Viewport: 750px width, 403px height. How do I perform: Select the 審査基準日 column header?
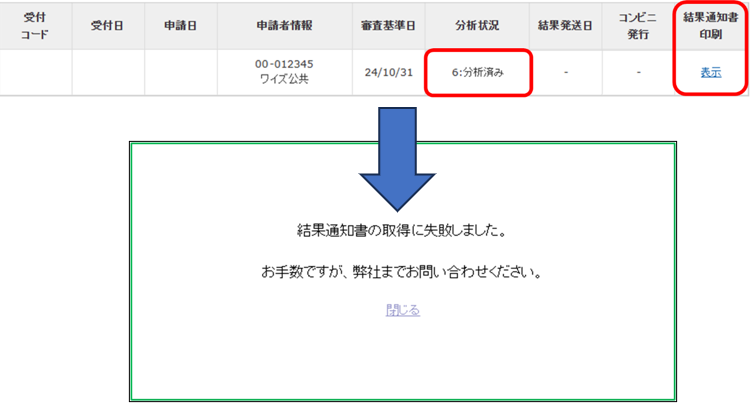(388, 26)
